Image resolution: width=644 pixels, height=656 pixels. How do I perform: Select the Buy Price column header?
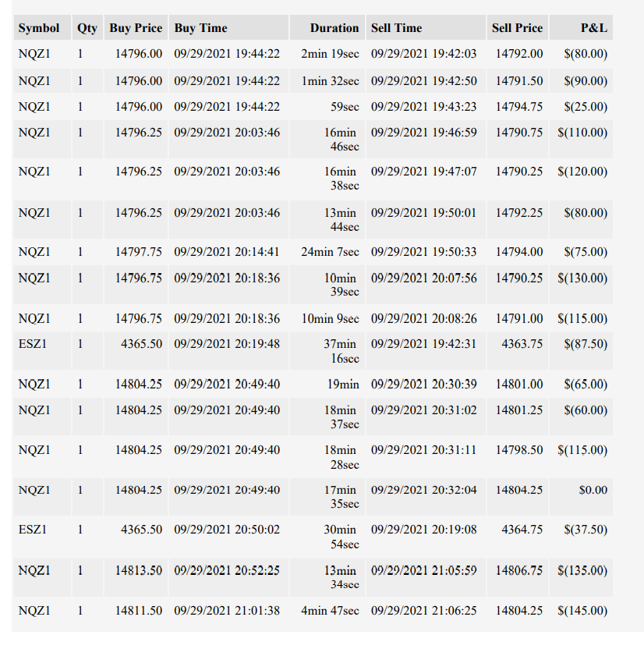click(x=136, y=27)
